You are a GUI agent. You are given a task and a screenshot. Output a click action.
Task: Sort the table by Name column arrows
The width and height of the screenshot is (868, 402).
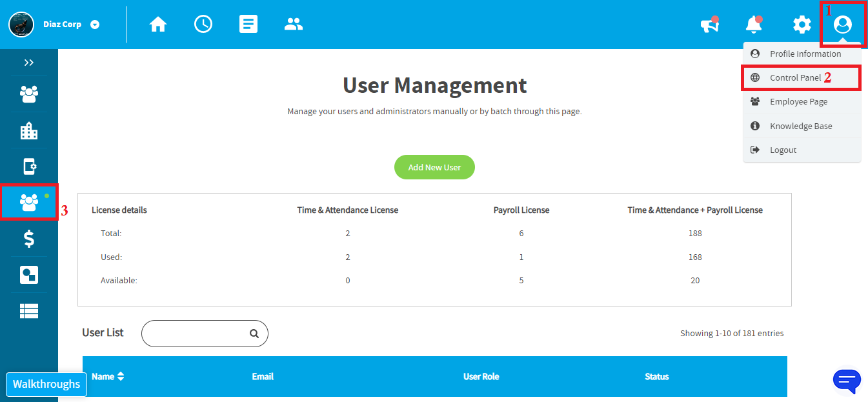tap(121, 376)
